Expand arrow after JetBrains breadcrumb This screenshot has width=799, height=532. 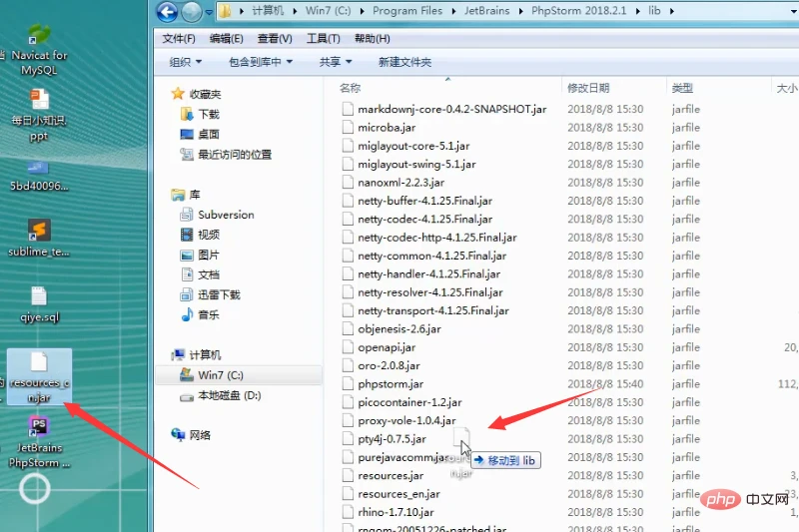(520, 11)
